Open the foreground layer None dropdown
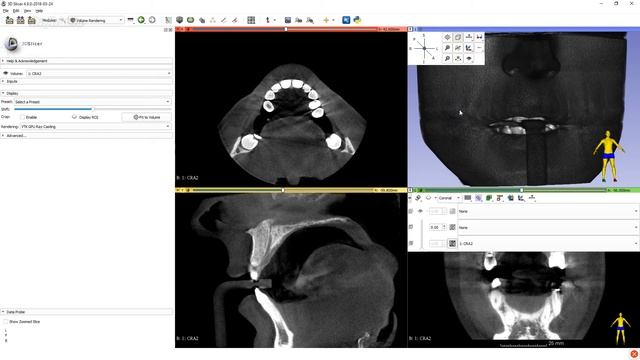 tap(548, 227)
